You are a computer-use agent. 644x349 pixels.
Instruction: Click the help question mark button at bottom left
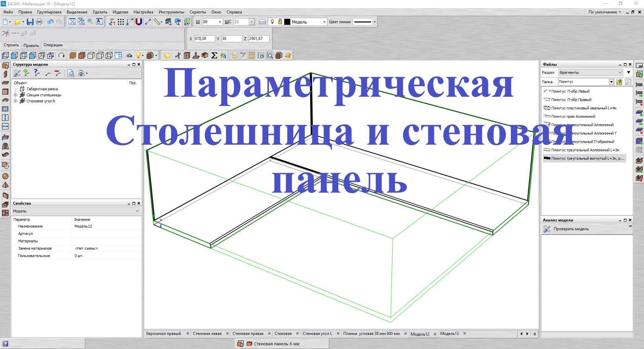click(x=5, y=344)
